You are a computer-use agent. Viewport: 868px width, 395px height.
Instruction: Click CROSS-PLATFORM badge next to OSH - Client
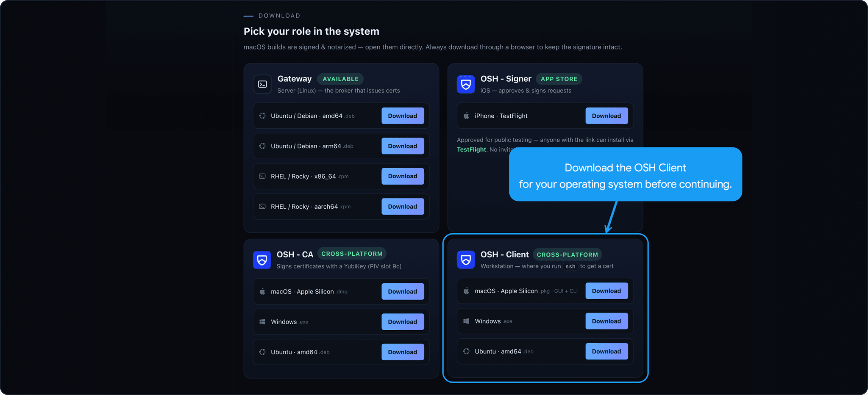pos(568,254)
